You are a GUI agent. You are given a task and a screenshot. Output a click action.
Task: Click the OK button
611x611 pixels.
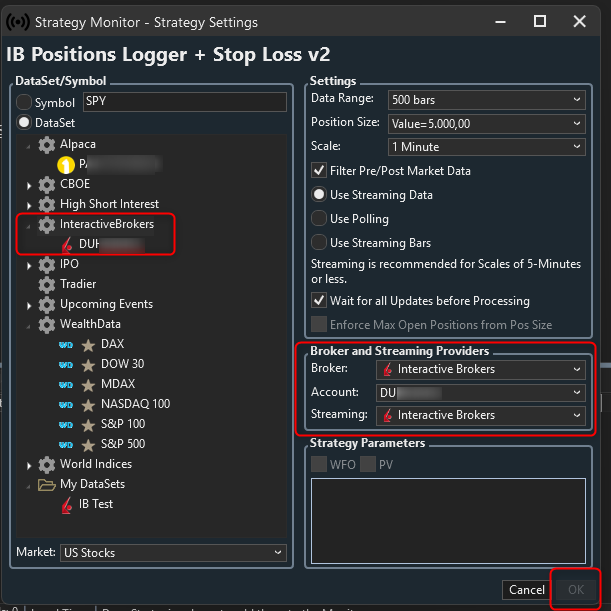point(576,590)
